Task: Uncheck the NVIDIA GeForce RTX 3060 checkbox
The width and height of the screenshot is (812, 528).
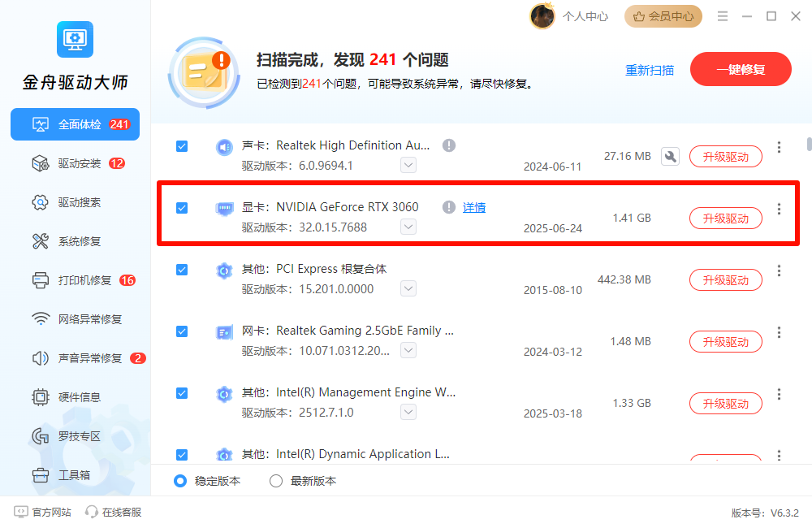Action: (x=182, y=208)
